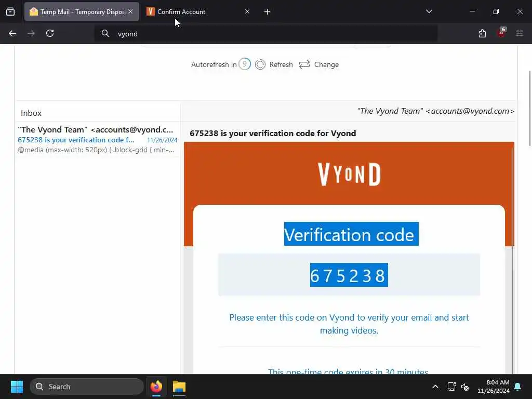Show hidden system tray icons
This screenshot has height=399, width=532.
pos(435,387)
